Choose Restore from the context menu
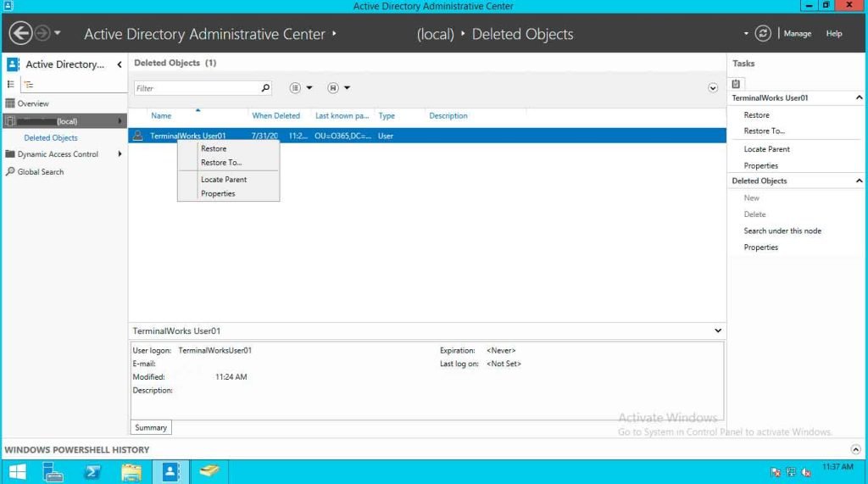This screenshot has width=868, height=484. coord(214,148)
